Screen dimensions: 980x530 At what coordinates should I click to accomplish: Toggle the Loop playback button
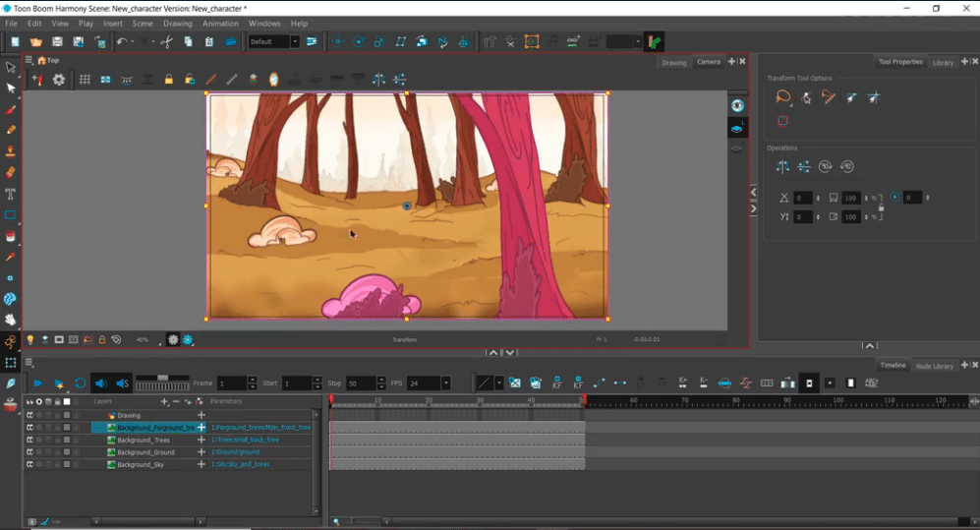pyautogui.click(x=80, y=383)
